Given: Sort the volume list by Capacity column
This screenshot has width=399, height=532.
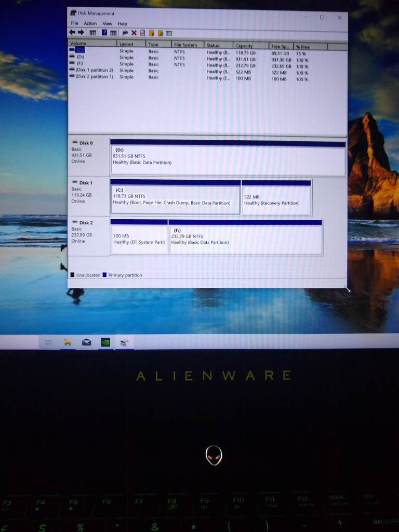Looking at the screenshot, I should [x=244, y=46].
